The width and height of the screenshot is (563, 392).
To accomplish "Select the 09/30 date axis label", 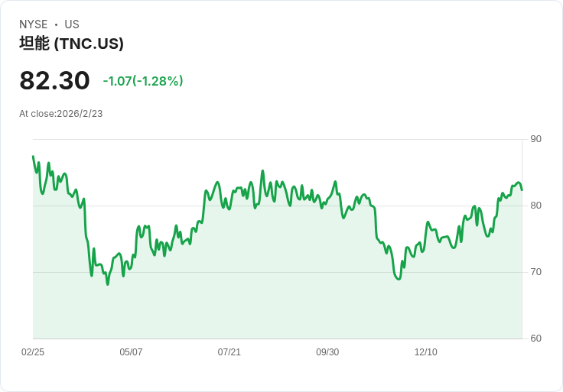I will (x=327, y=352).
